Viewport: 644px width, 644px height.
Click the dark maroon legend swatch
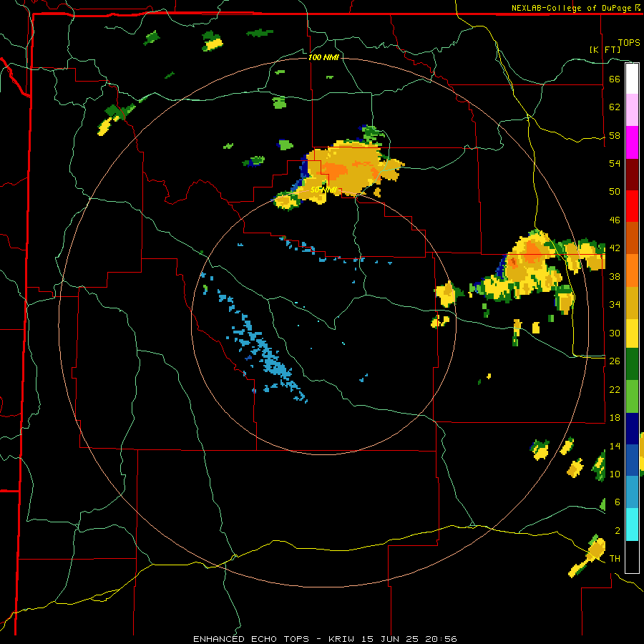[632, 174]
